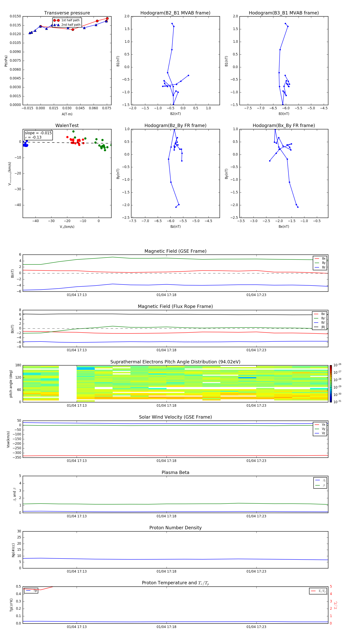This screenshot has height=644, width=351.
Task: Click the "Solar Wind Velocity (GSE Frame)" title
Action: [x=175, y=417]
